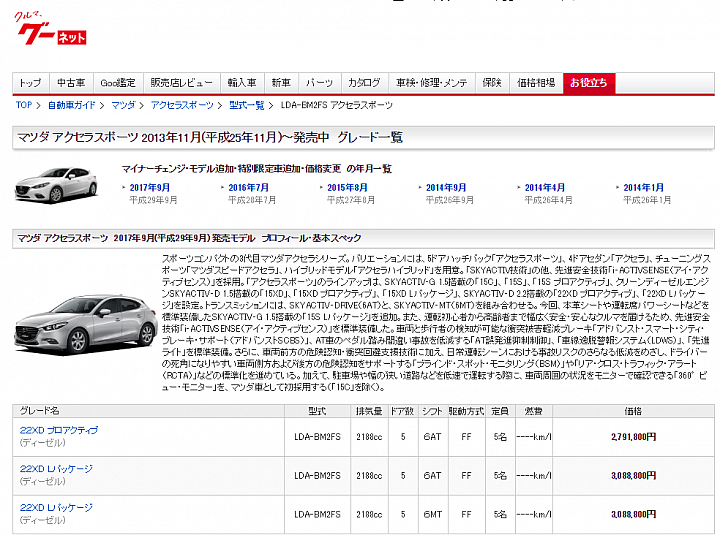720x535 pixels.
Task: Click 6MT shift cell in last row
Action: tap(432, 514)
